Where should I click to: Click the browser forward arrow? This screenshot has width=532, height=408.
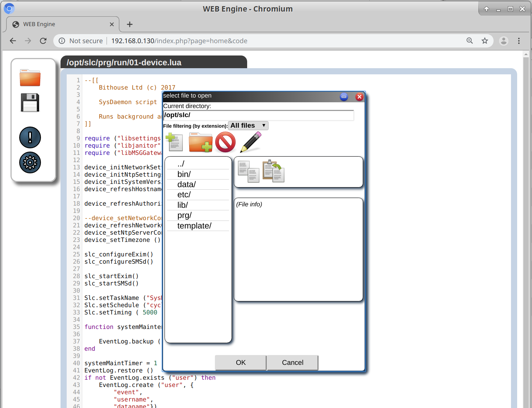click(28, 41)
